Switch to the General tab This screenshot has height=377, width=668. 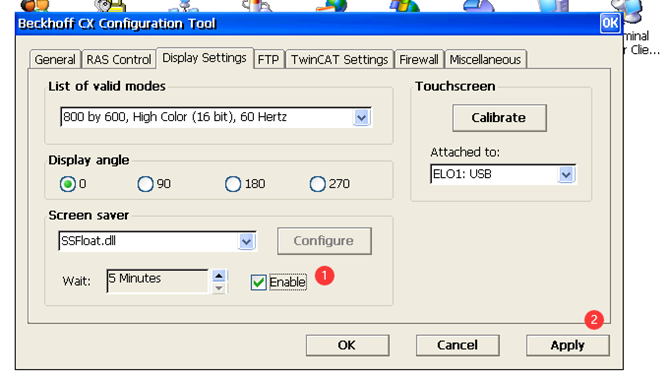click(x=55, y=59)
